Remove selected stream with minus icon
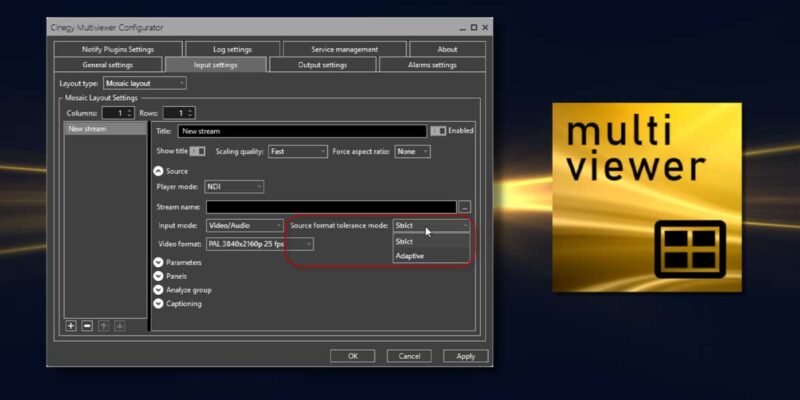This screenshot has height=400, width=800. [87, 326]
